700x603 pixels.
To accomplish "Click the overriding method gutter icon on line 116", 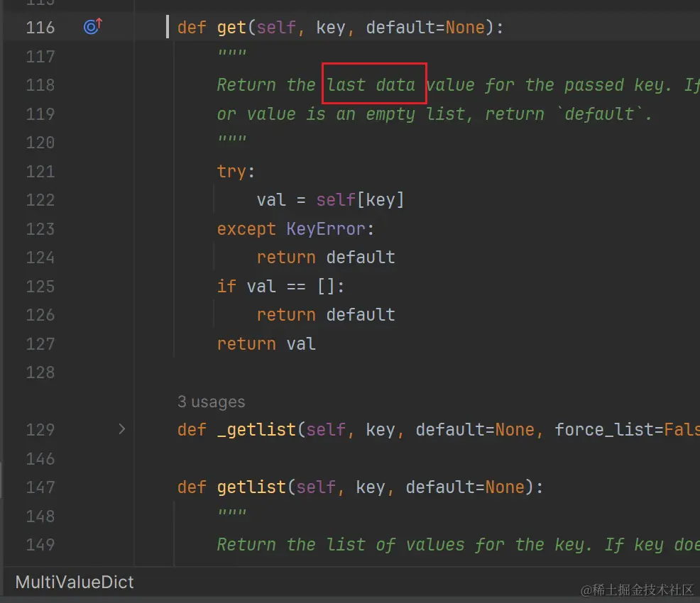I will tap(93, 26).
